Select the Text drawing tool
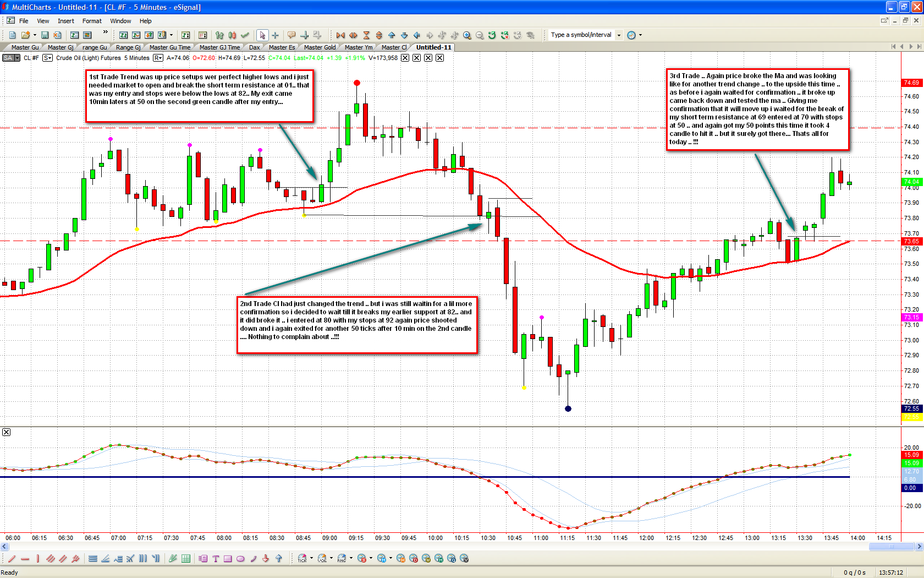 coord(215,559)
